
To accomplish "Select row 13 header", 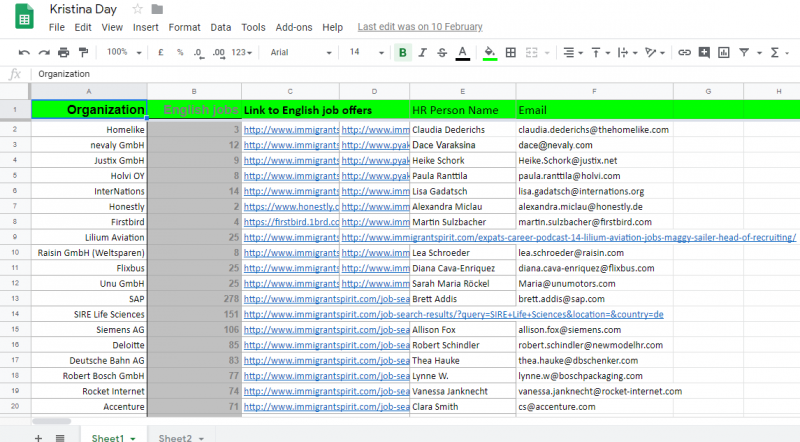I will (15, 299).
